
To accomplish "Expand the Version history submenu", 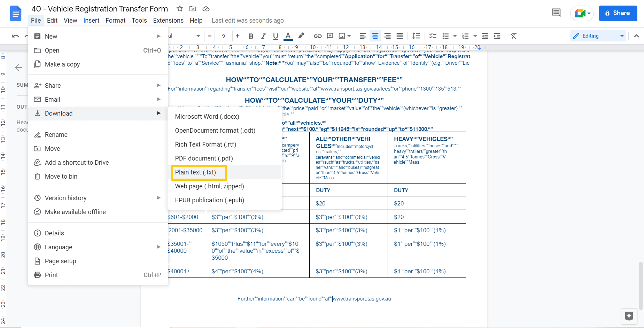I will coord(98,198).
